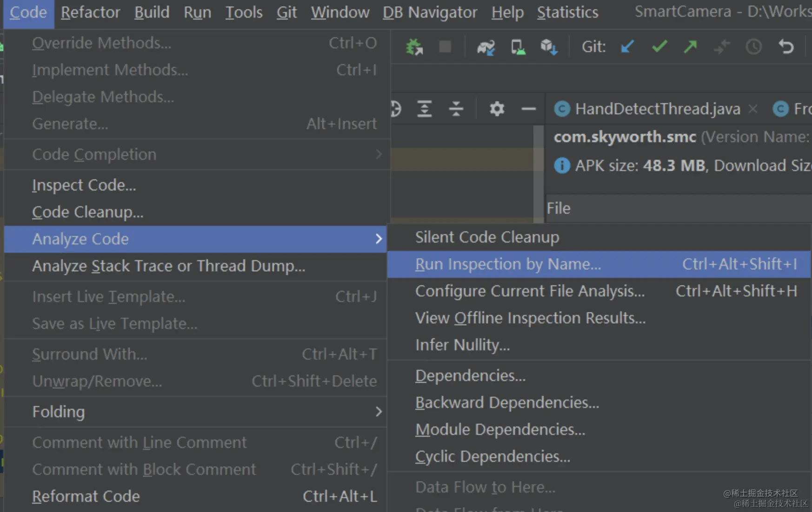Viewport: 812px width, 512px height.
Task: Click Git Commit green checkmark
Action: coord(659,46)
